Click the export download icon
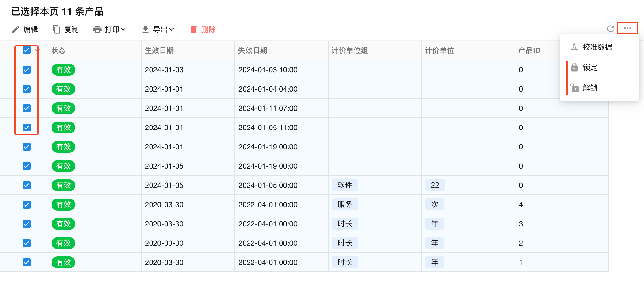The width and height of the screenshot is (644, 293). pyautogui.click(x=145, y=29)
